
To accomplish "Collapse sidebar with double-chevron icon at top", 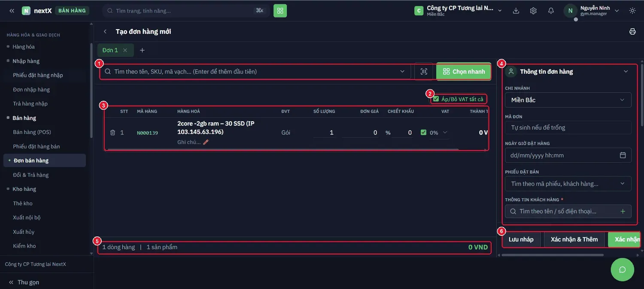I will click(x=12, y=11).
